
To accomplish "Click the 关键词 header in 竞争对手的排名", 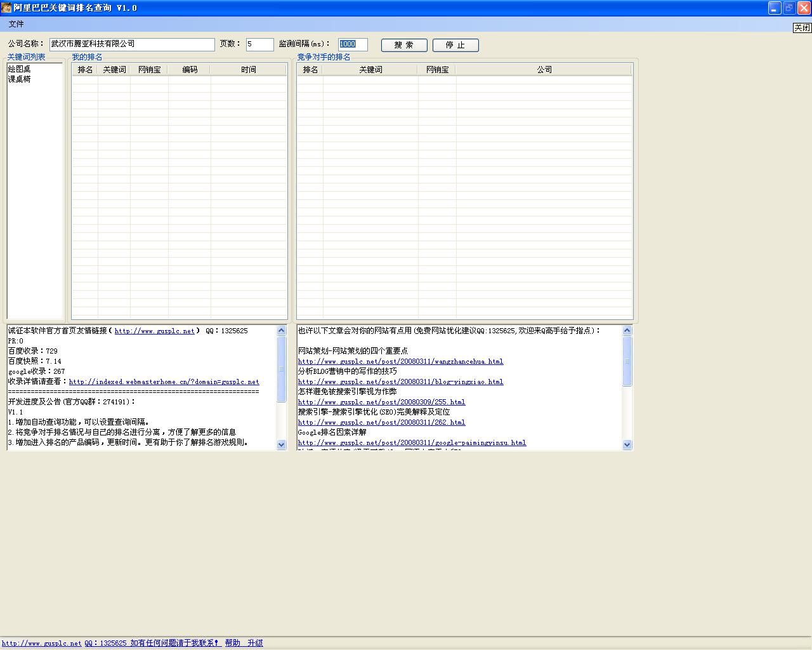I will (370, 70).
